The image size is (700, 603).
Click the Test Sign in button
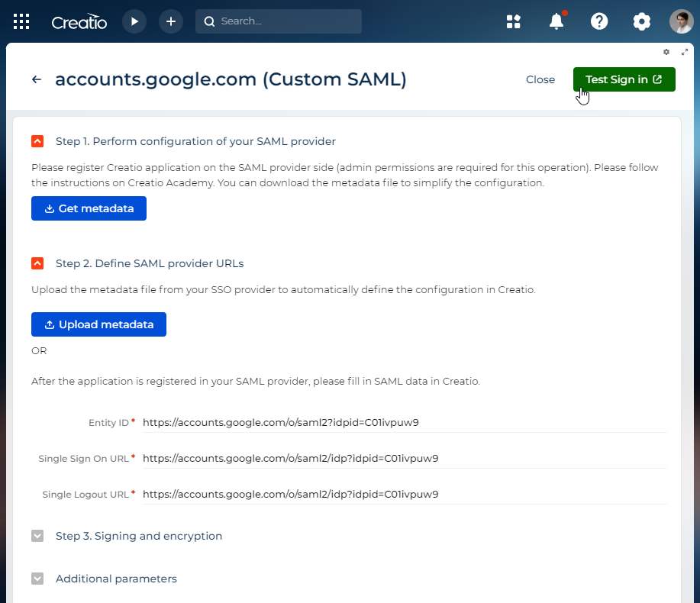[624, 79]
